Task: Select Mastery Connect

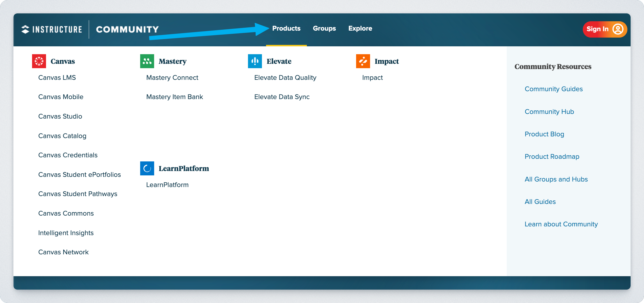Action: click(x=172, y=77)
